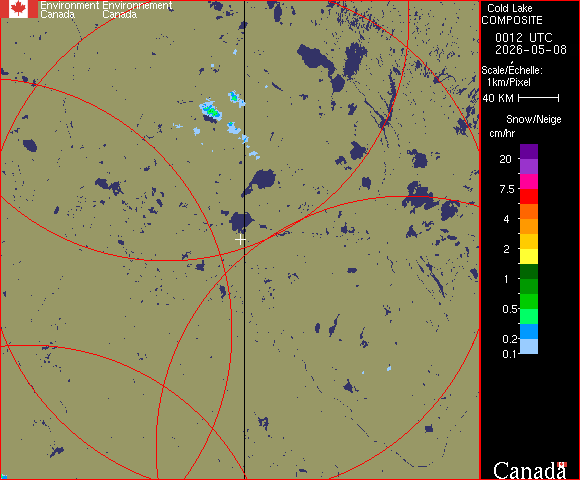This screenshot has height=480, width=580.
Task: Click the 1km/Pixel scale text
Action: click(x=509, y=82)
